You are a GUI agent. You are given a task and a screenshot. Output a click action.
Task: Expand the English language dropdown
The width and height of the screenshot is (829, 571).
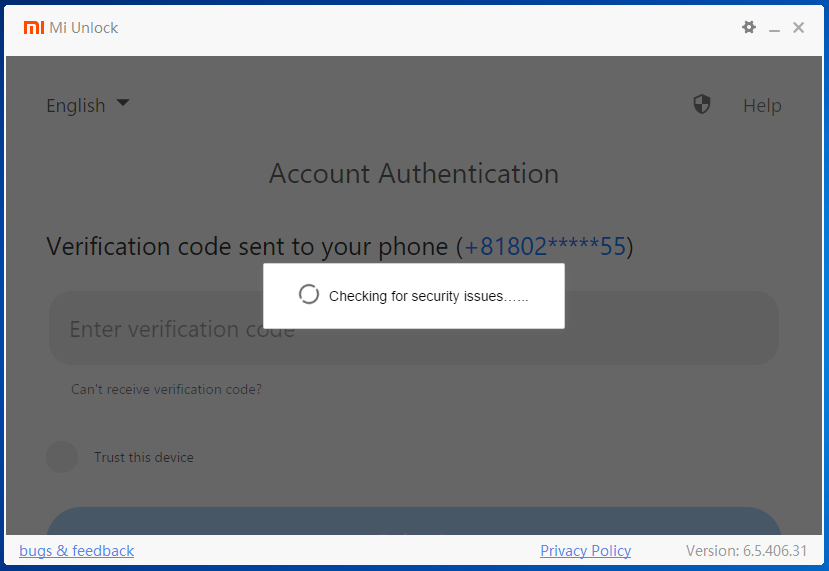pos(88,105)
